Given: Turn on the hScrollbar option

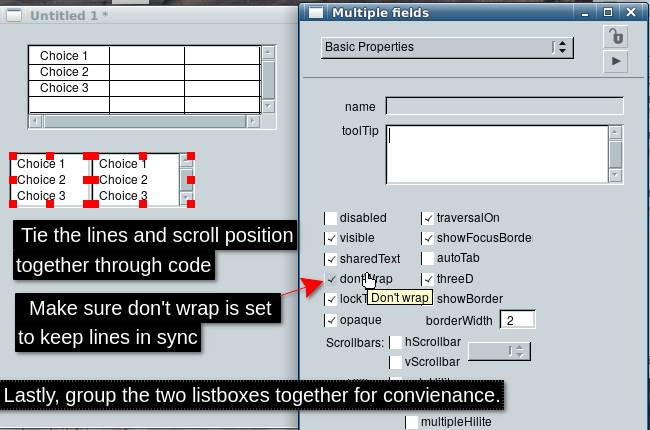Looking at the screenshot, I should tap(396, 343).
